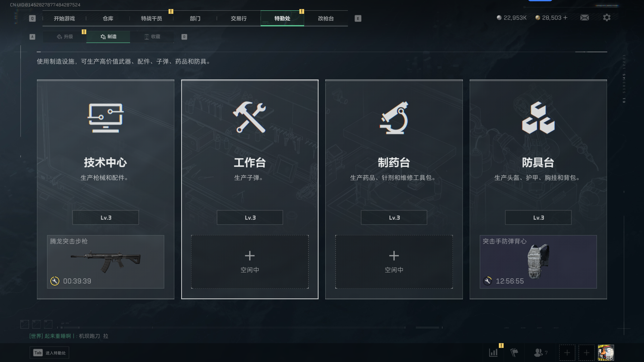Click the plus next to 28,503 currency
Image resolution: width=644 pixels, height=362 pixels.
coord(565,18)
